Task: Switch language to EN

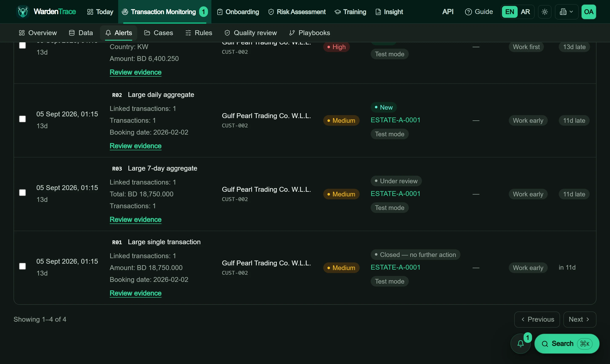Action: (x=510, y=12)
